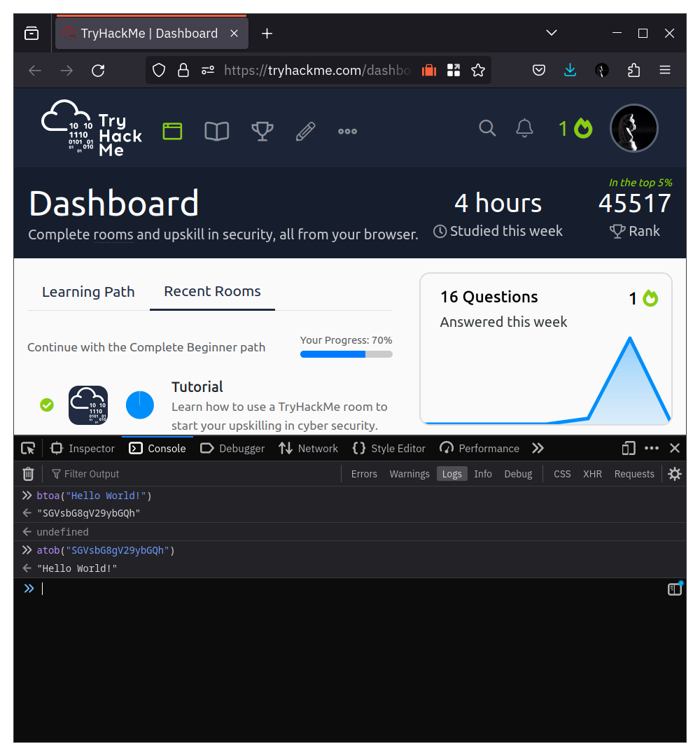This screenshot has width=700, height=756.
Task: Click the pencil icon in navbar
Action: [305, 131]
